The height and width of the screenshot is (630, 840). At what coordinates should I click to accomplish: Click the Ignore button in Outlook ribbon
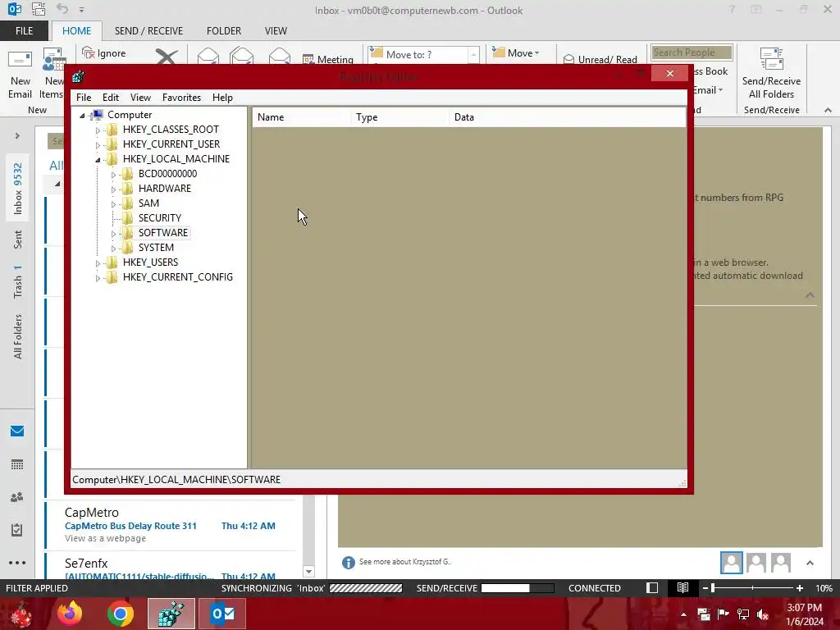[x=104, y=53]
